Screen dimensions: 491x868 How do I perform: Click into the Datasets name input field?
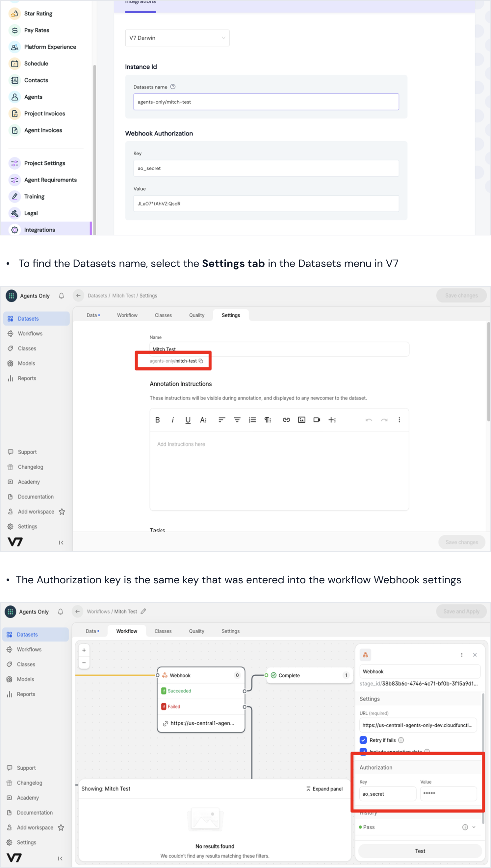[266, 102]
